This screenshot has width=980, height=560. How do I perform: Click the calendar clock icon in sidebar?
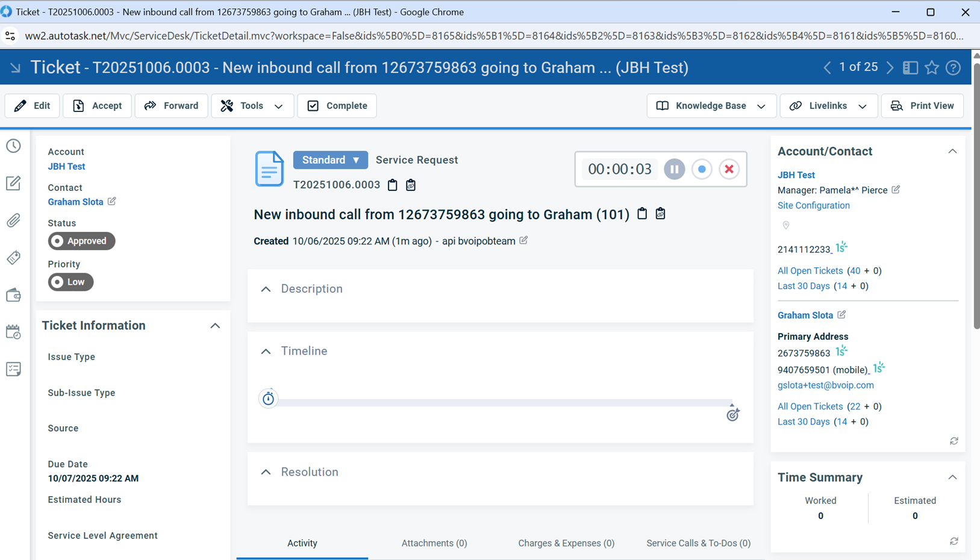coord(13,332)
